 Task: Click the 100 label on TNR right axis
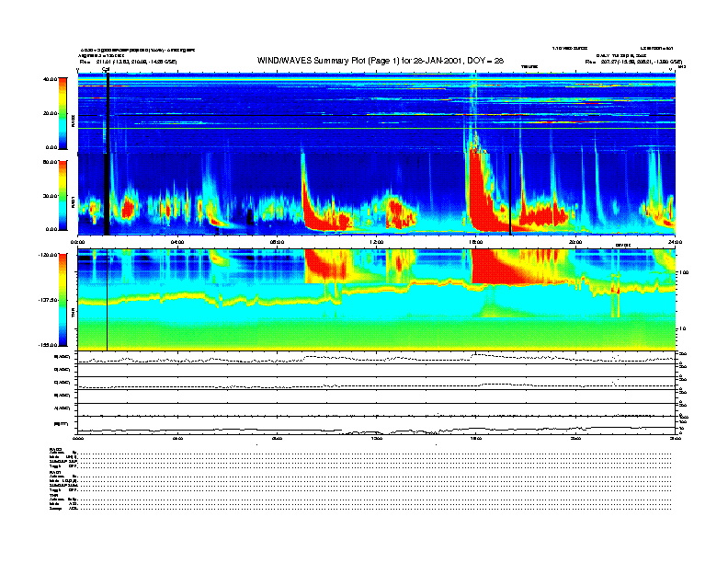[684, 272]
